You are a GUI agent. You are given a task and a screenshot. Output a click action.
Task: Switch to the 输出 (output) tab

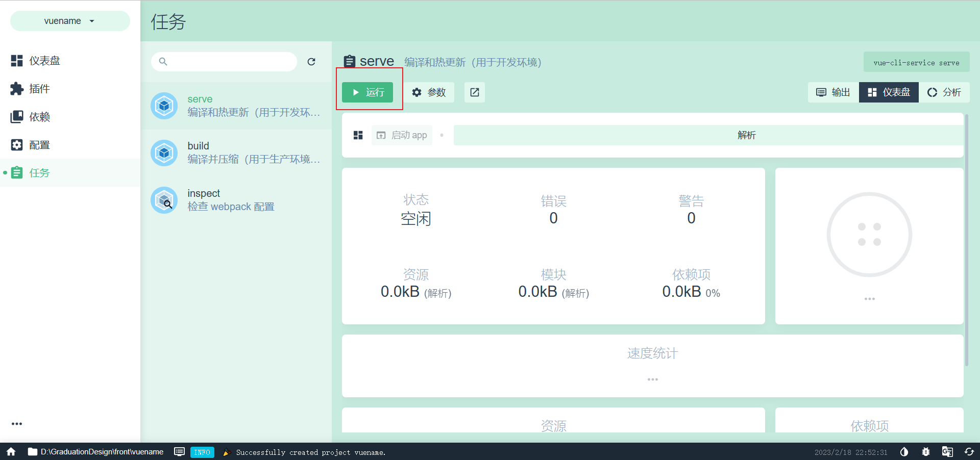[832, 92]
